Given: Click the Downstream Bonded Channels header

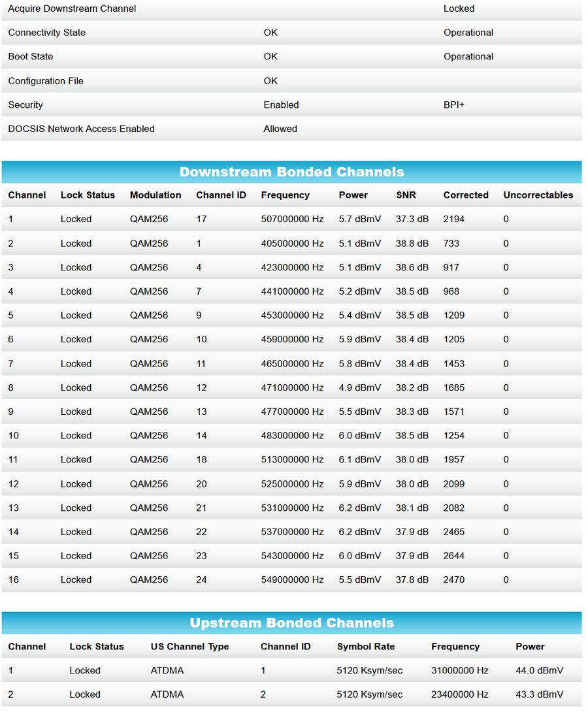Looking at the screenshot, I should 292,172.
